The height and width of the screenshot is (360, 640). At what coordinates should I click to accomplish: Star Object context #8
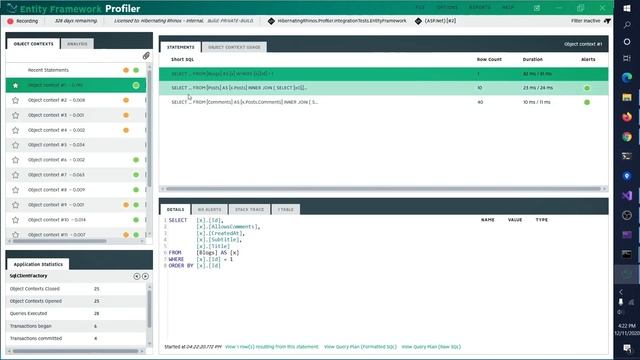(16, 190)
